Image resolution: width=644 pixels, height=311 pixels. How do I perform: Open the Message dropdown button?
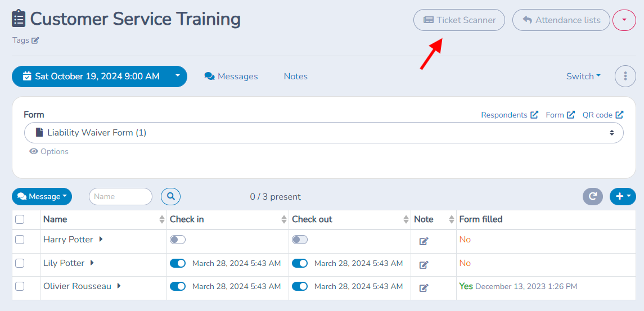click(42, 196)
